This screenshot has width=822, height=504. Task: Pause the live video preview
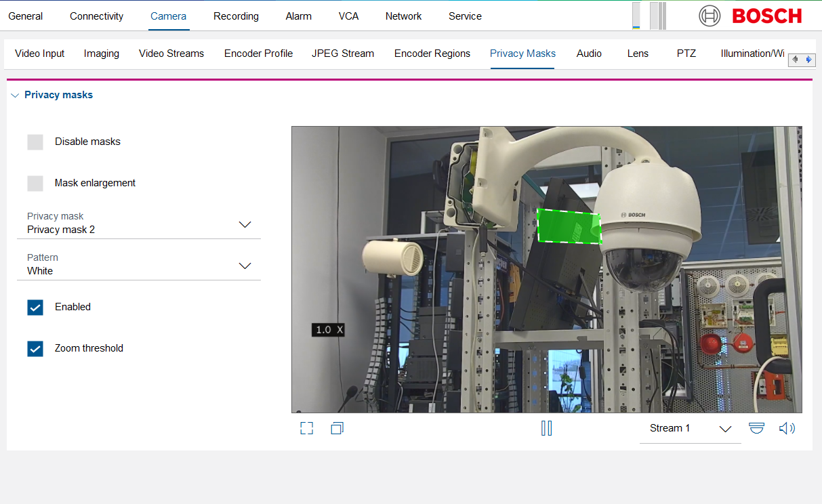tap(546, 428)
